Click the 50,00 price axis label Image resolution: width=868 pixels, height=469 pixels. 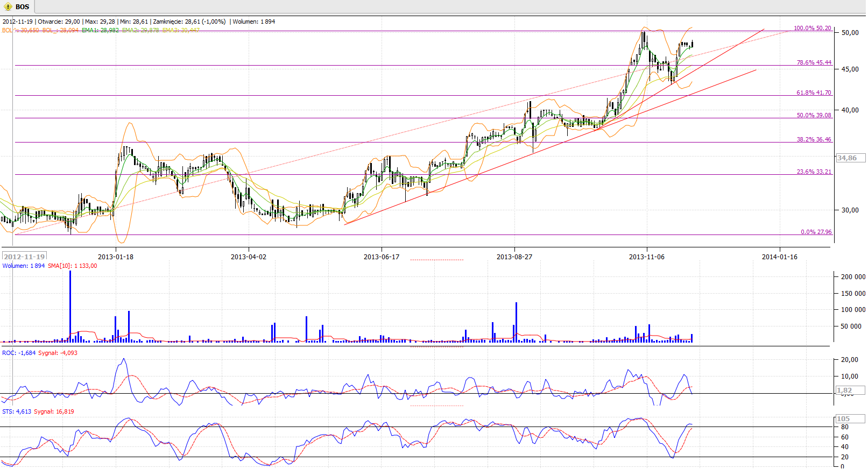tap(850, 33)
